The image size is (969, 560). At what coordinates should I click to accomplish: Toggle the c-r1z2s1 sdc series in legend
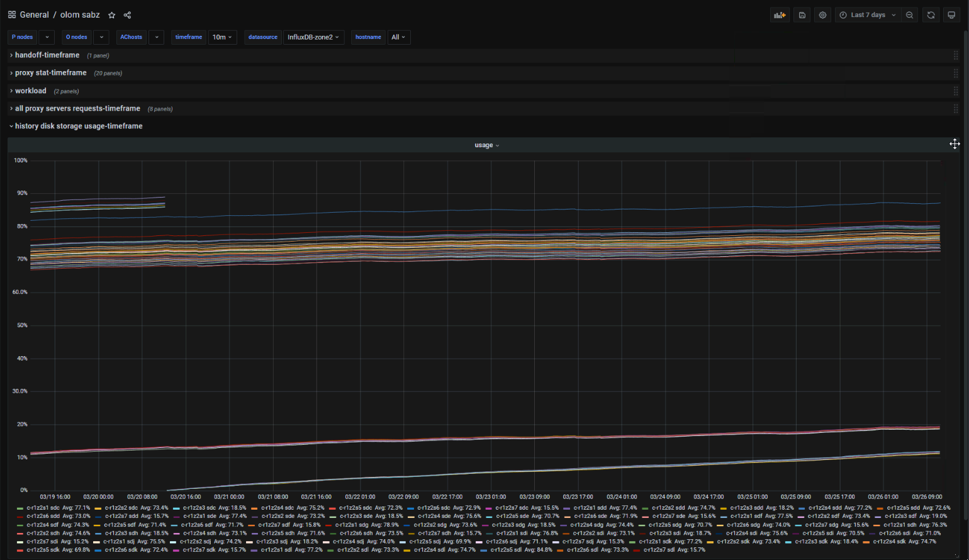pyautogui.click(x=43, y=508)
